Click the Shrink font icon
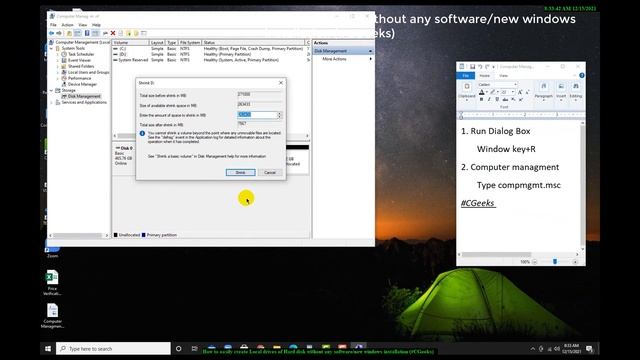The image size is (640, 360). 527,92
